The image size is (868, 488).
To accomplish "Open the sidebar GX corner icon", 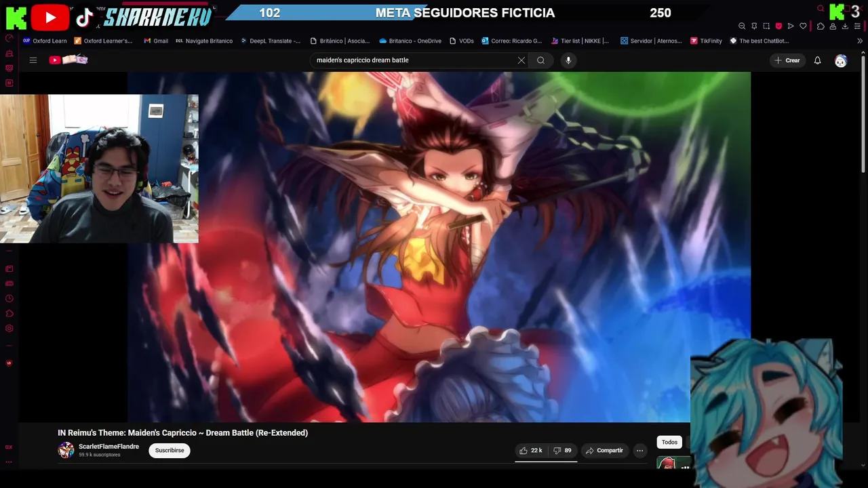I will [x=9, y=447].
